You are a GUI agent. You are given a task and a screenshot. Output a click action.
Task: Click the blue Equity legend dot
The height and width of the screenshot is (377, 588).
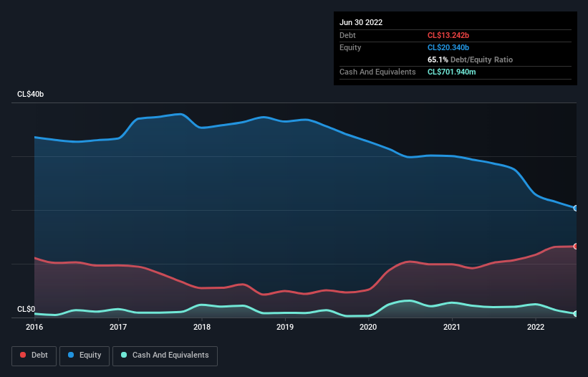(71, 355)
